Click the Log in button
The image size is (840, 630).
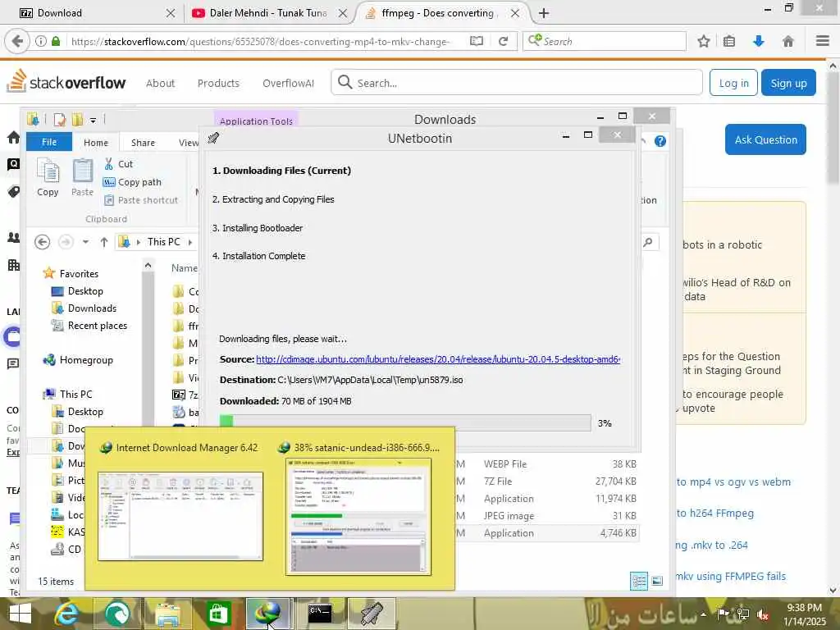coord(733,83)
